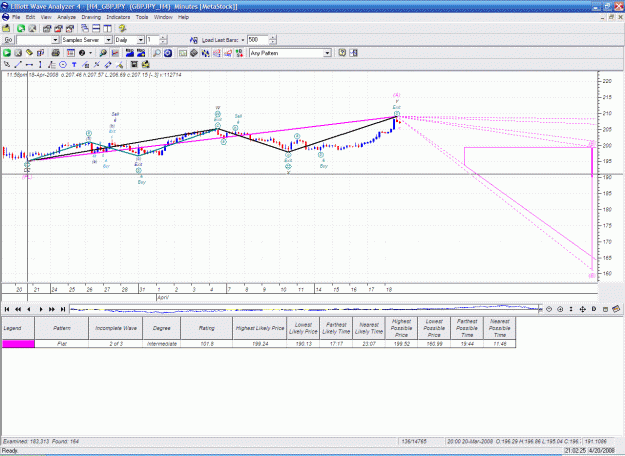Image resolution: width=625 pixels, height=456 pixels.
Task: Click the green run analysis icon
Action: coord(7,53)
